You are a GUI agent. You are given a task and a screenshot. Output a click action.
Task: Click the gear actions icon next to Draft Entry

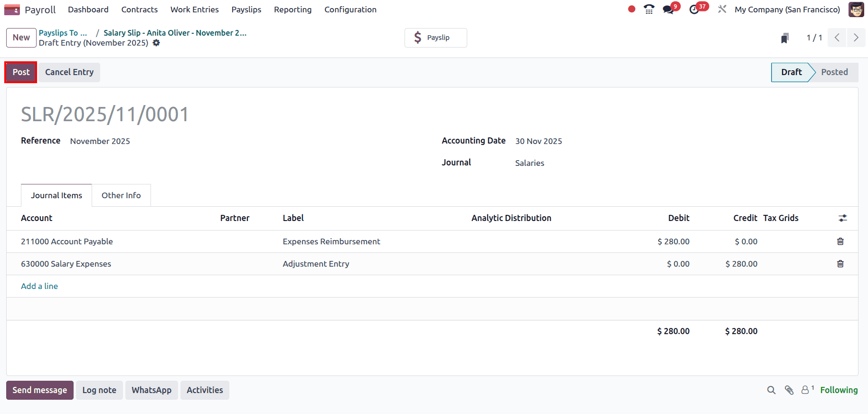pos(156,43)
